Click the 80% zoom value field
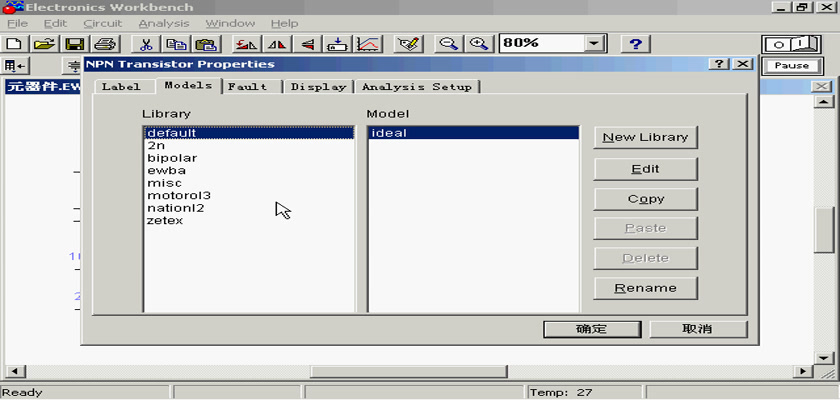This screenshot has height=400, width=840. (x=541, y=44)
